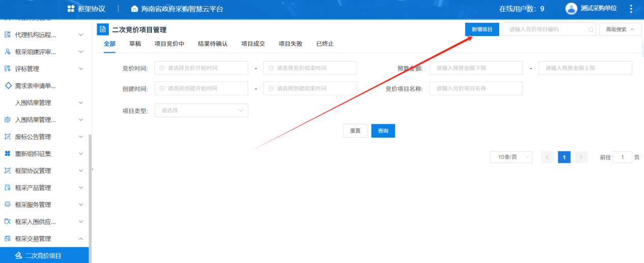This screenshot has width=644, height=263.
Task: Focus the 请输入竞价项目编码 search field
Action: (x=549, y=29)
